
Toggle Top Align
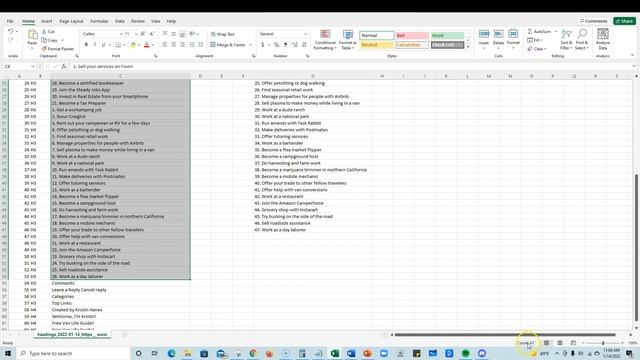click(x=165, y=34)
